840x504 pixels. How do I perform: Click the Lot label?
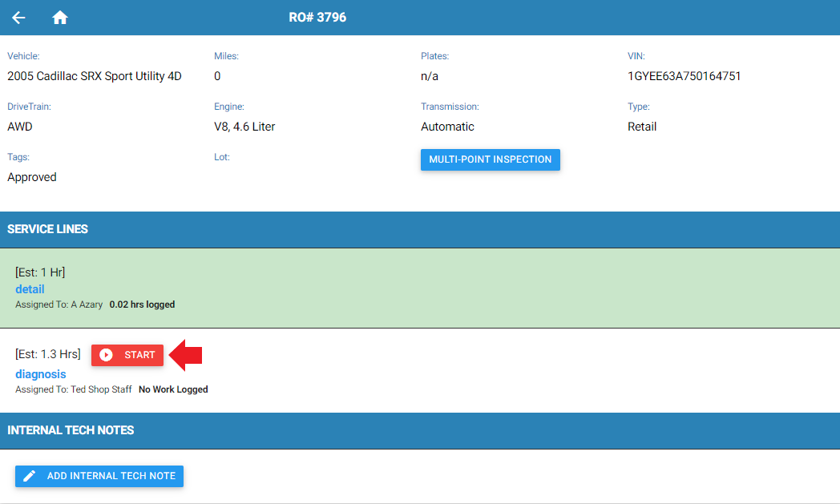[222, 157]
